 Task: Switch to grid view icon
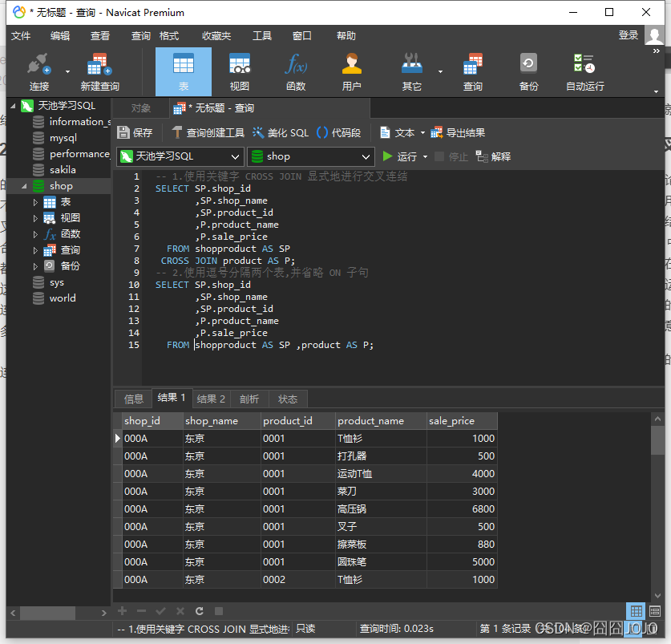click(636, 611)
